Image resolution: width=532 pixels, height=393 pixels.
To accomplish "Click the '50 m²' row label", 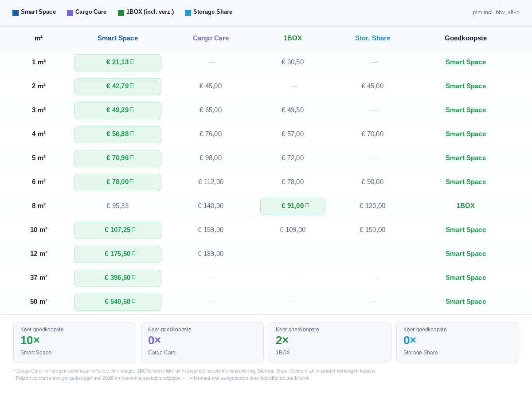I will pyautogui.click(x=39, y=302).
